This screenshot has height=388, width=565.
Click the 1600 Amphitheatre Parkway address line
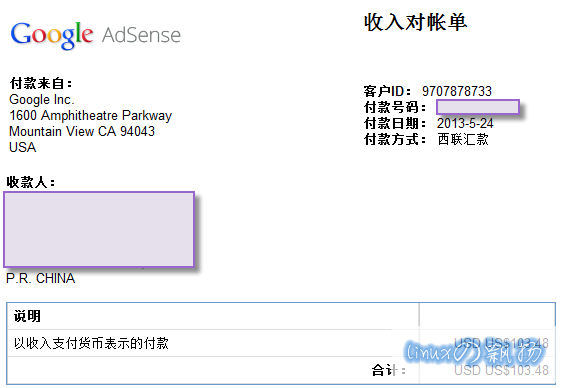[91, 115]
